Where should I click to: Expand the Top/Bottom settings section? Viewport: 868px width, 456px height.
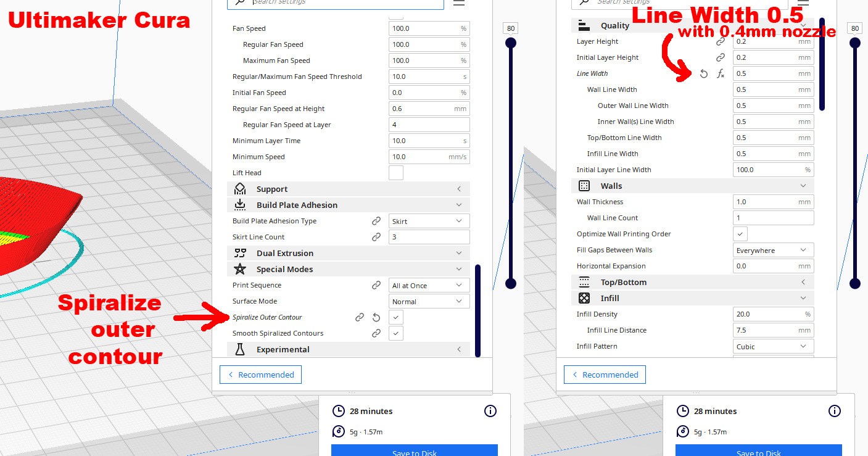[693, 282]
